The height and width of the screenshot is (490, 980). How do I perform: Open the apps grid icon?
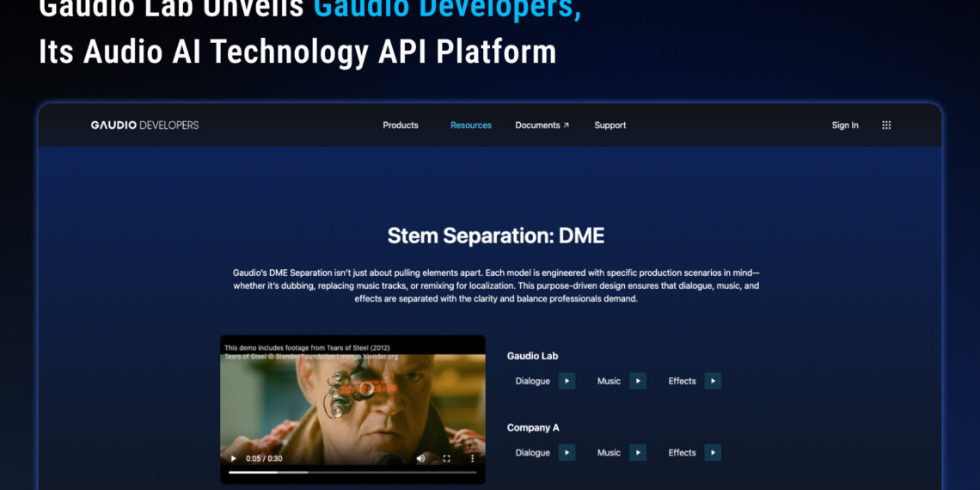[x=886, y=125]
